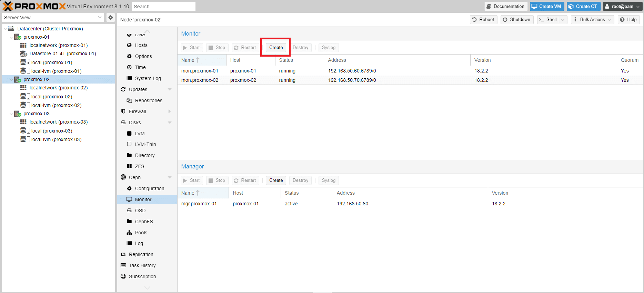Click the Create VM button
Viewport: 644px width, 293px height.
pos(547,6)
